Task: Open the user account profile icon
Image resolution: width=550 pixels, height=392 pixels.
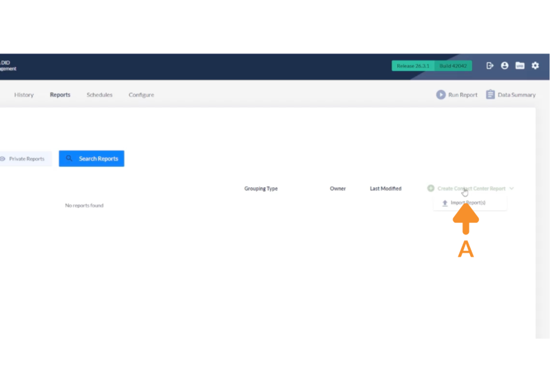Action: [x=504, y=66]
